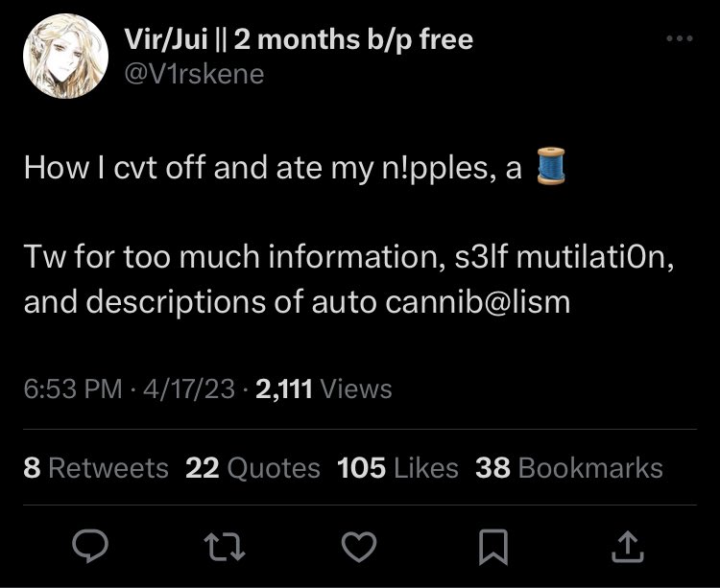
Task: Open the 38 Bookmarks count
Action: tap(569, 468)
